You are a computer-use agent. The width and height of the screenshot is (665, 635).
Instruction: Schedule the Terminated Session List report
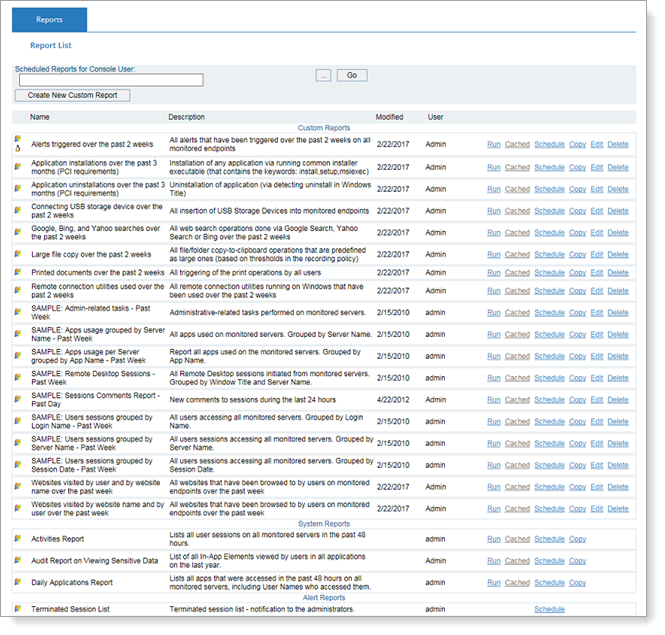click(x=549, y=609)
